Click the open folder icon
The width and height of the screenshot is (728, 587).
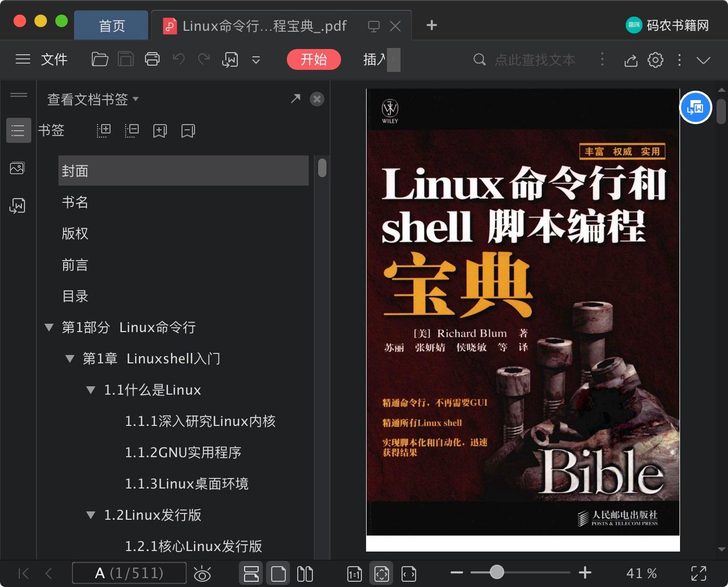(100, 59)
